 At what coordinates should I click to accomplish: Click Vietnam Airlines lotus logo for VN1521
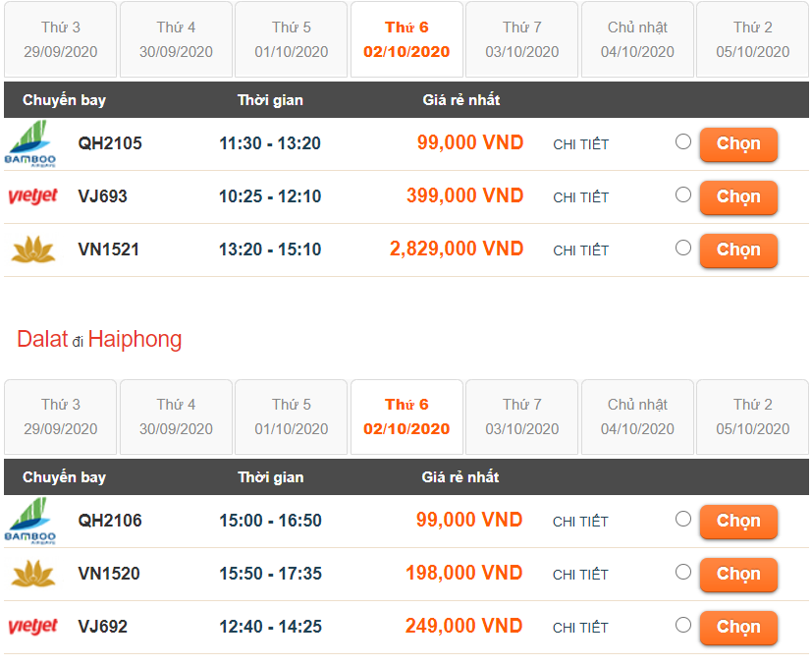(33, 249)
